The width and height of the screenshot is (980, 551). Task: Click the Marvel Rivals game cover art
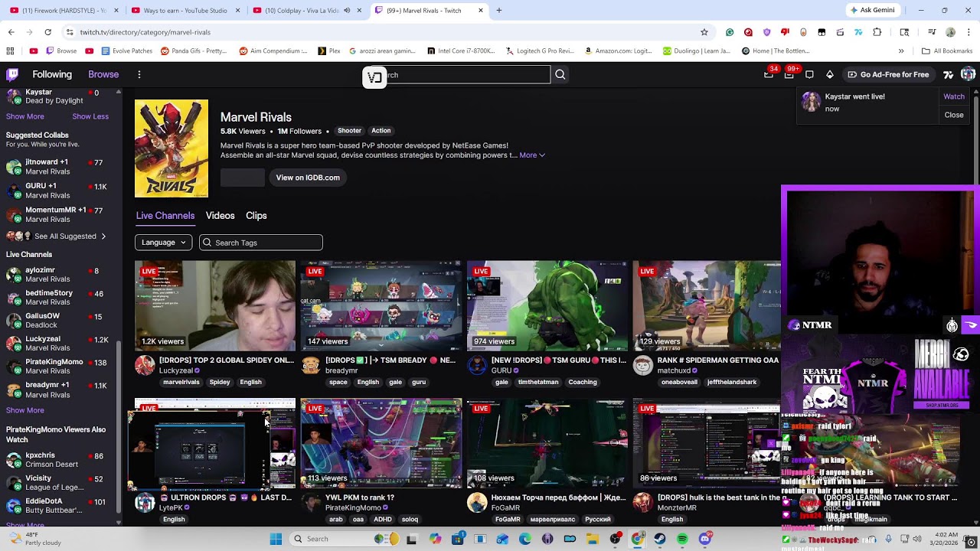point(171,148)
